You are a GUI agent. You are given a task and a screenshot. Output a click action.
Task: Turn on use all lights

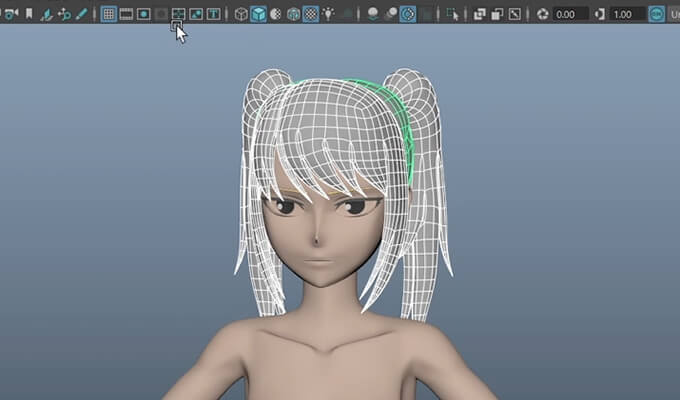click(328, 14)
